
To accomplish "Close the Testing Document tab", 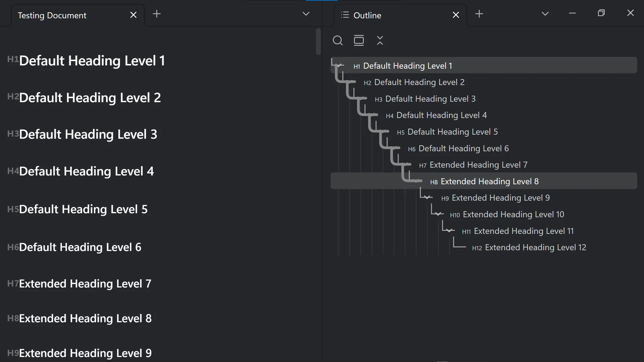I will [x=133, y=15].
